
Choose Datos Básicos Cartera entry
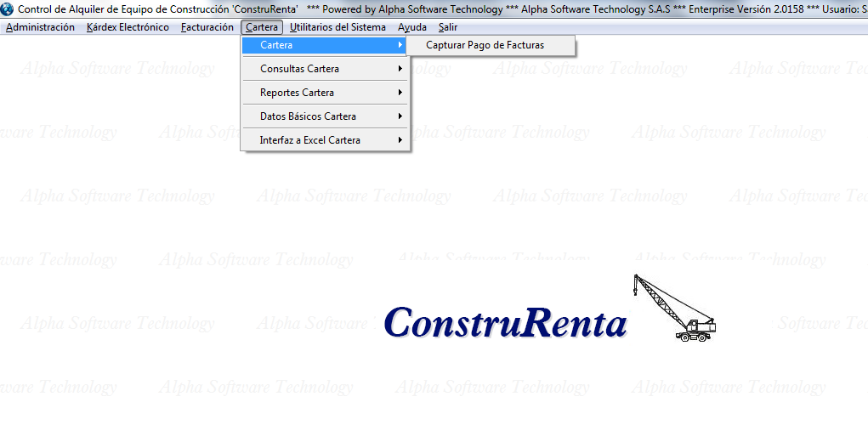tap(308, 116)
